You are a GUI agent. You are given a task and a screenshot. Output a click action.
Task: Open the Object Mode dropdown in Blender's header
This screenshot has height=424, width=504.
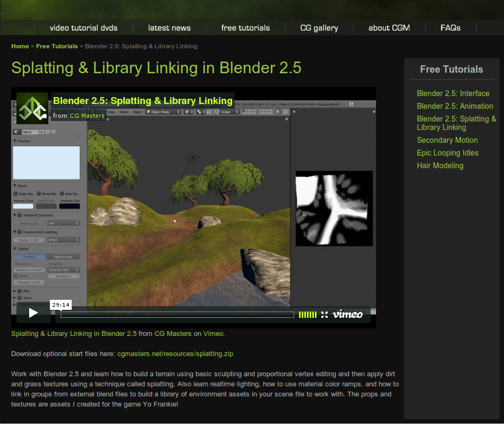tap(163, 112)
